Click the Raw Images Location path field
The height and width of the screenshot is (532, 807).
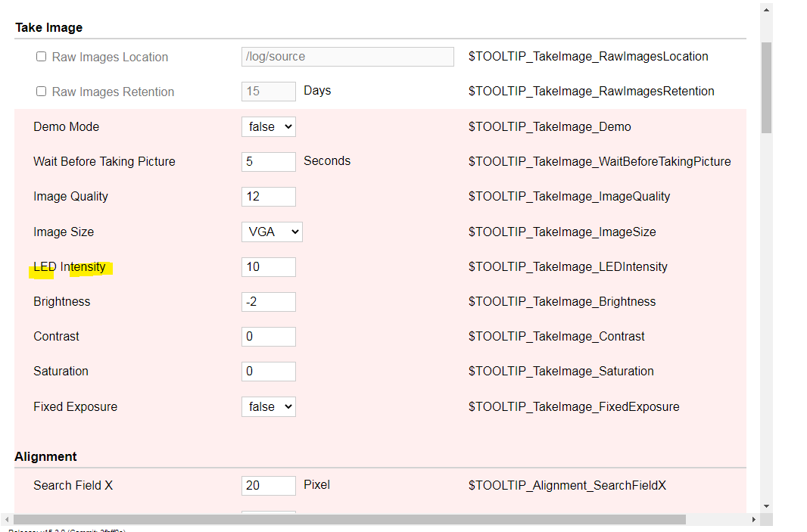point(347,57)
